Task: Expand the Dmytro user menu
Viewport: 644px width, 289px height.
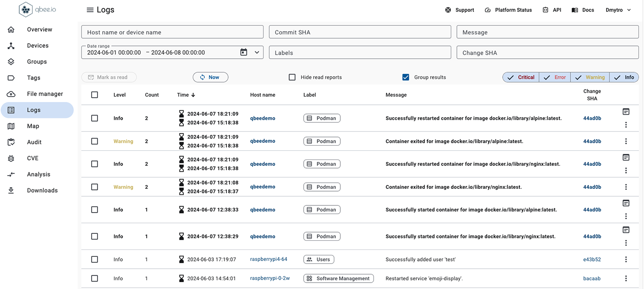Action: (x=618, y=10)
